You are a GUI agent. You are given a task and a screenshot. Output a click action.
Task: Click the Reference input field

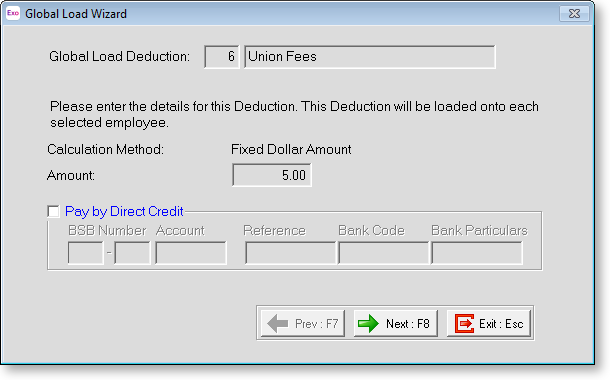[x=291, y=253]
